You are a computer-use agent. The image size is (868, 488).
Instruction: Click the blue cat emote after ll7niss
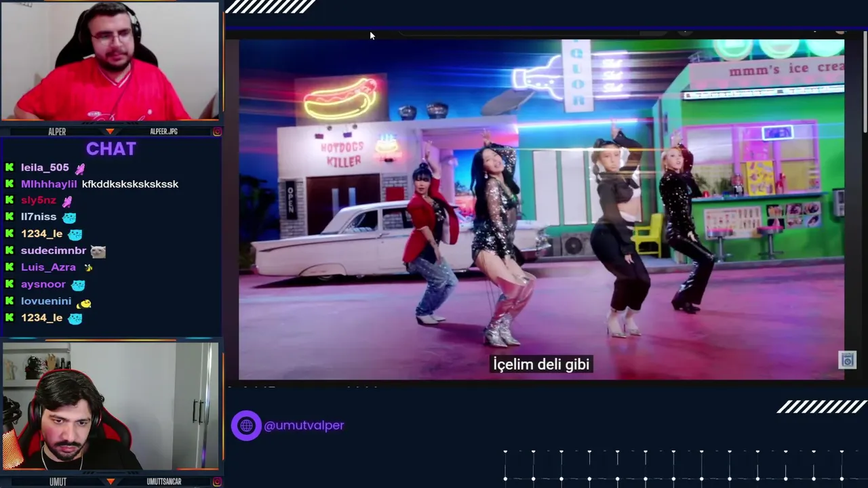tap(69, 218)
